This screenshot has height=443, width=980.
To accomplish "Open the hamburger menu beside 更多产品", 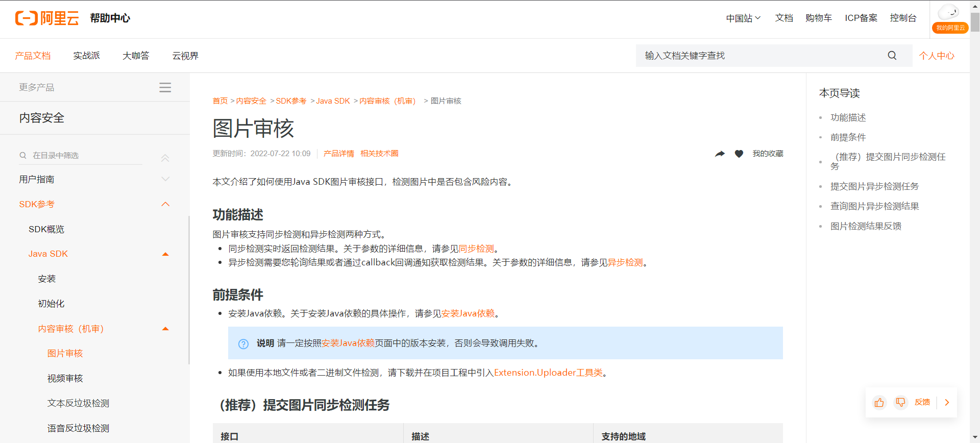I will tap(165, 87).
